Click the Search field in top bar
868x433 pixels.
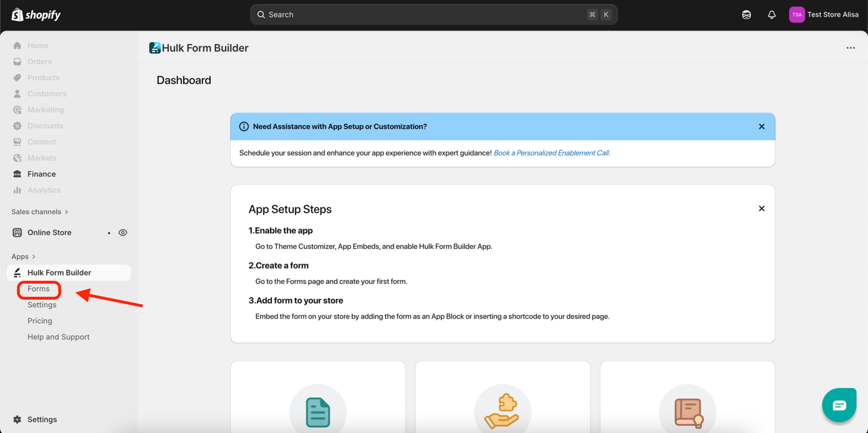(x=433, y=15)
